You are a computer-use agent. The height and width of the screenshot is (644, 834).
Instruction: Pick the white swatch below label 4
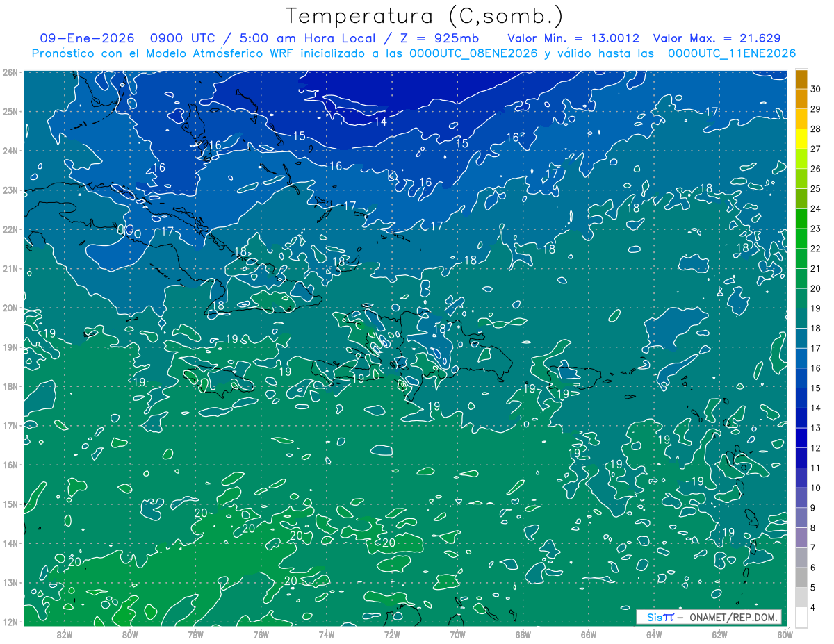click(x=801, y=616)
